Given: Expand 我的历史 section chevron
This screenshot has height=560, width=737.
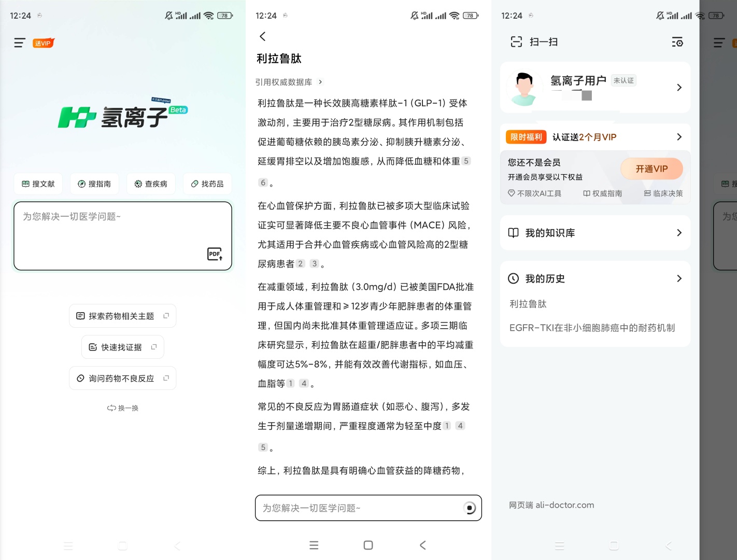Looking at the screenshot, I should [679, 278].
